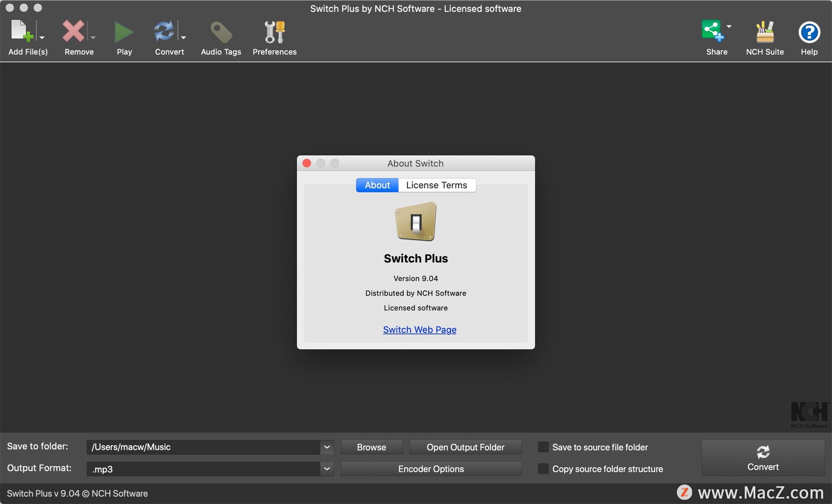832x504 pixels.
Task: Switch to the License Terms tab
Action: coord(437,185)
